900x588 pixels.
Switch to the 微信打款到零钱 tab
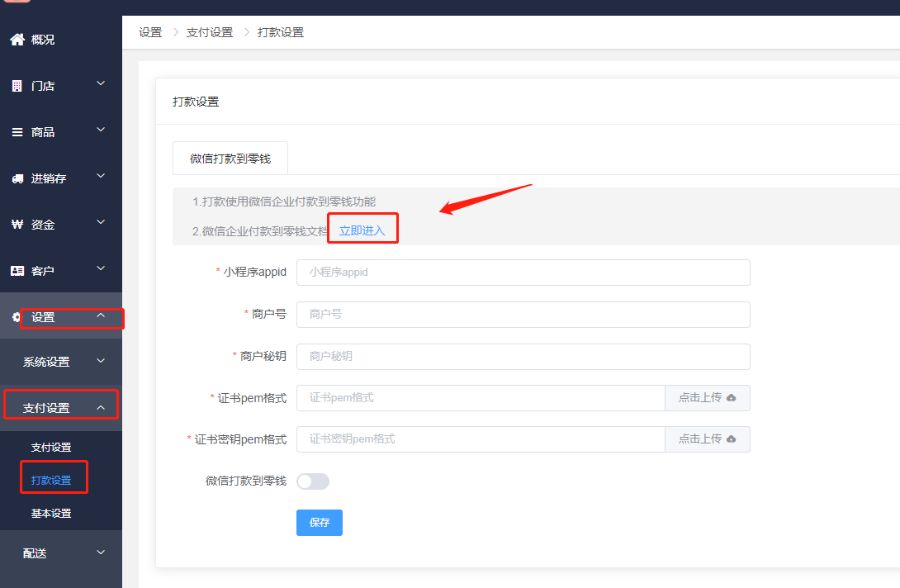(230, 159)
